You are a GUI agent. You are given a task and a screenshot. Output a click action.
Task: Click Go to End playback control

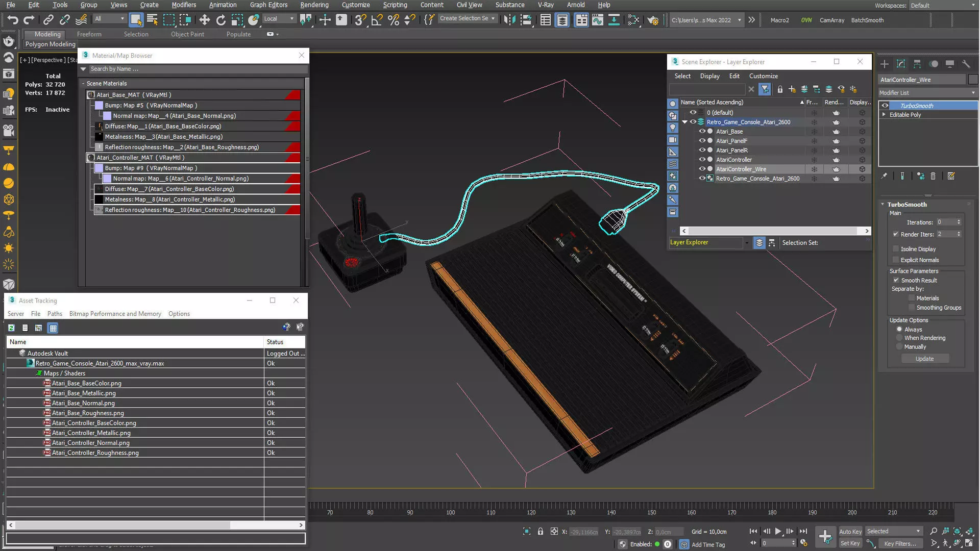pyautogui.click(x=803, y=531)
